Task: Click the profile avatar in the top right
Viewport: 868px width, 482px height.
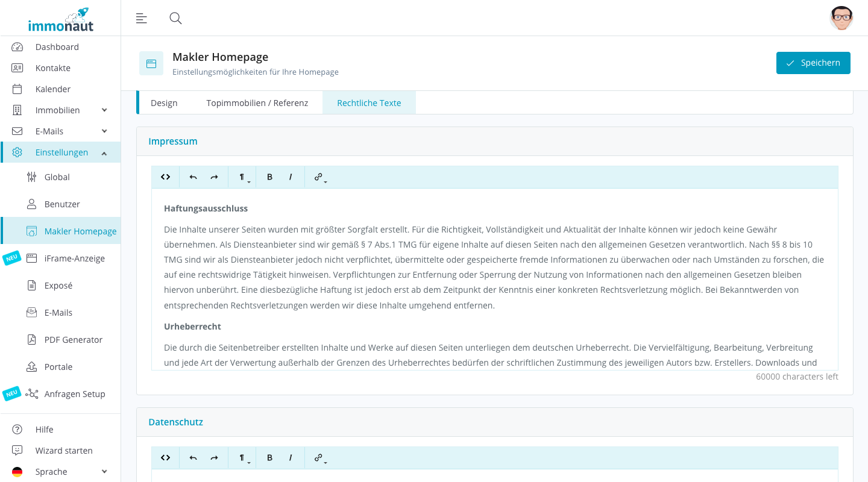Action: 841,18
